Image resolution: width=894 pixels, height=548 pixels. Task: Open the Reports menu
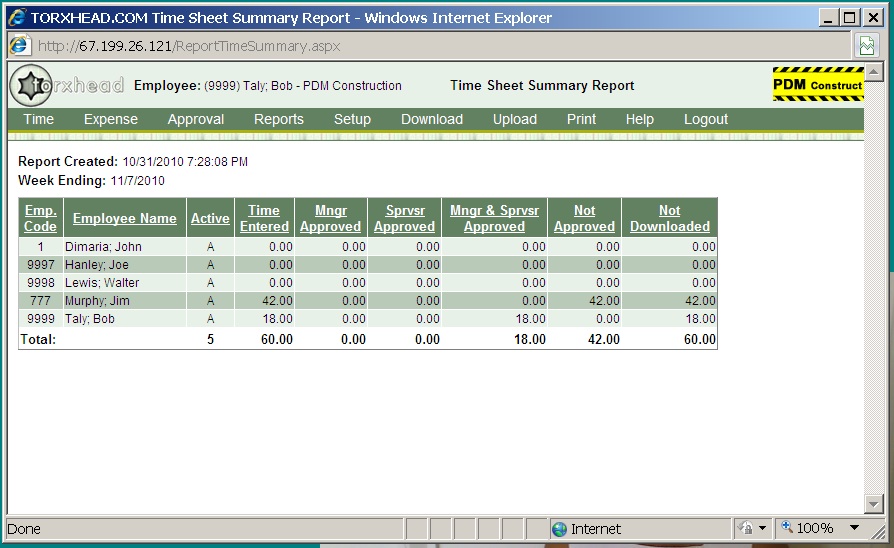[278, 119]
